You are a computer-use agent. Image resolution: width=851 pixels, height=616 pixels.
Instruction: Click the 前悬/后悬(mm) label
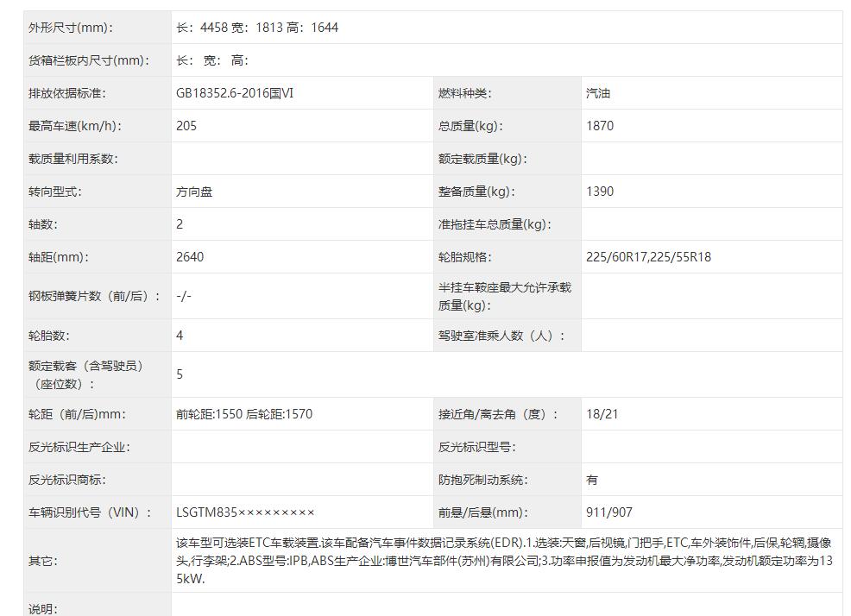coord(482,512)
